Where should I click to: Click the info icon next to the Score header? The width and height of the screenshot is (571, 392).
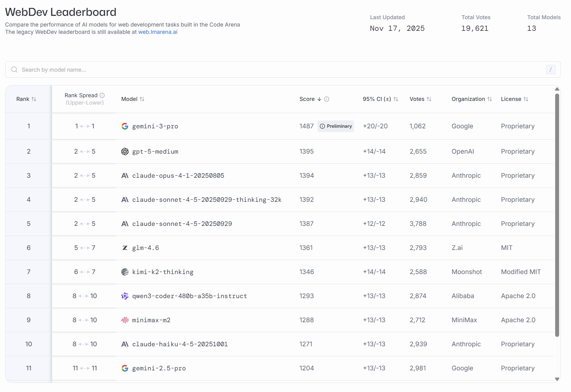pos(327,99)
